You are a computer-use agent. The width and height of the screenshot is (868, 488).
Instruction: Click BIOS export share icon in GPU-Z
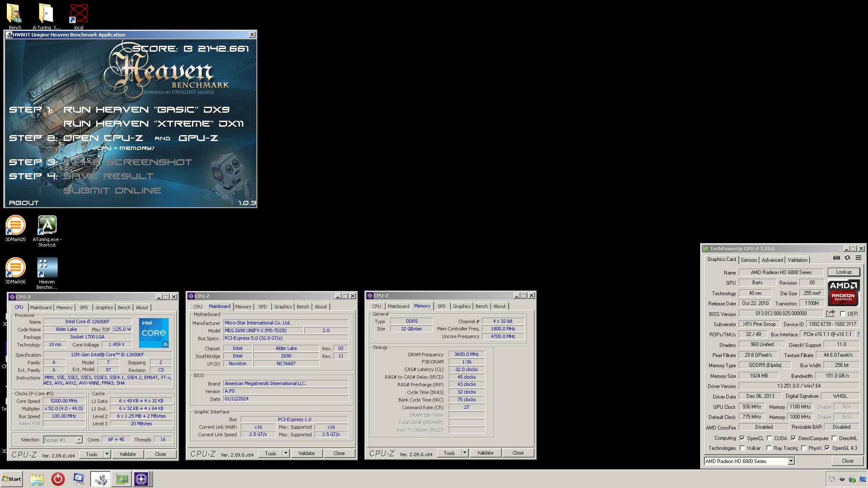(830, 313)
